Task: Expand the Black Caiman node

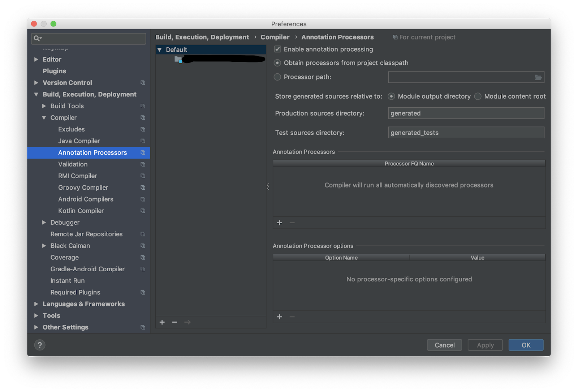Action: pos(44,246)
